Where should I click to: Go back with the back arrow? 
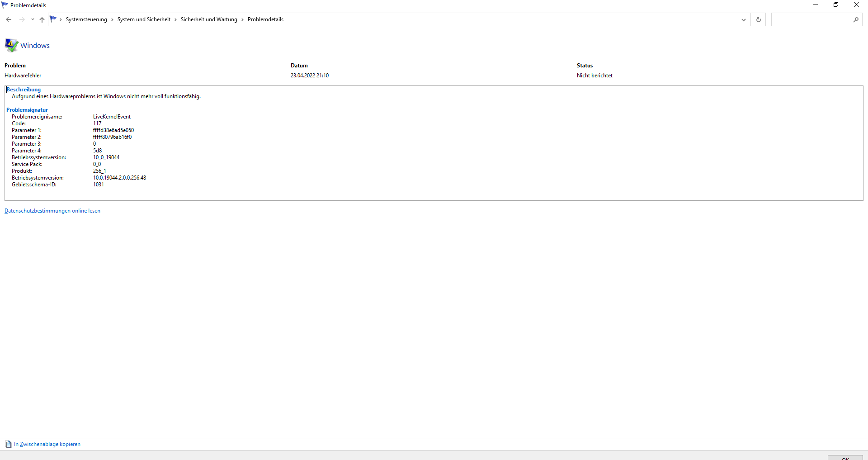point(9,19)
